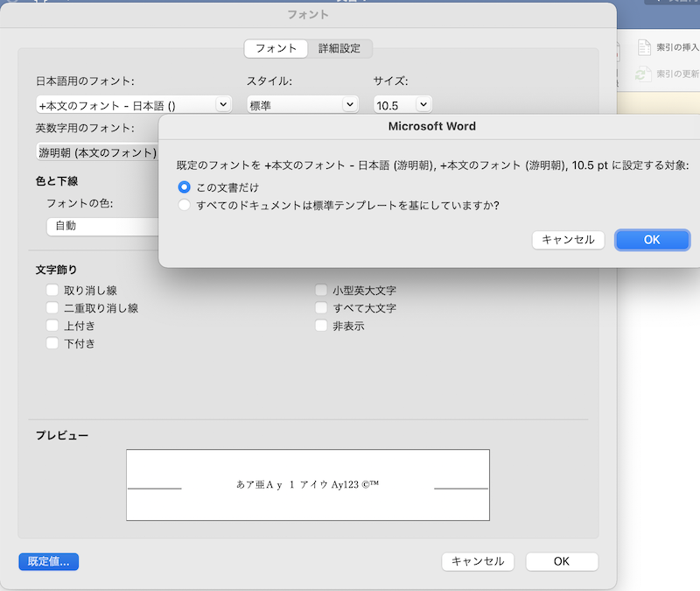Select the この文書だけ radio option
700x591 pixels.
[x=184, y=187]
